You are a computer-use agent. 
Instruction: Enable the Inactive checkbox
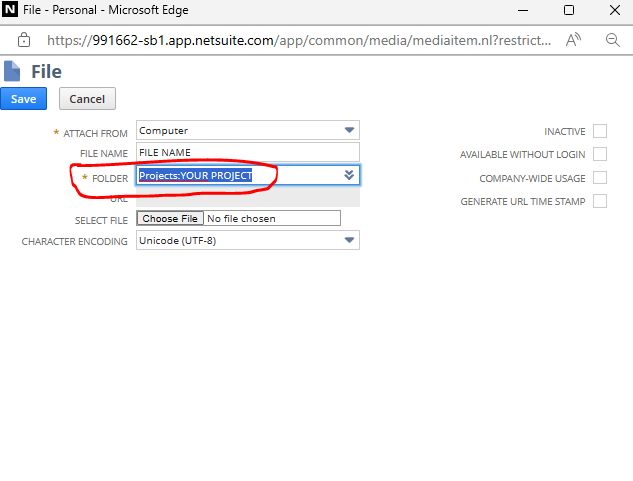coord(600,131)
